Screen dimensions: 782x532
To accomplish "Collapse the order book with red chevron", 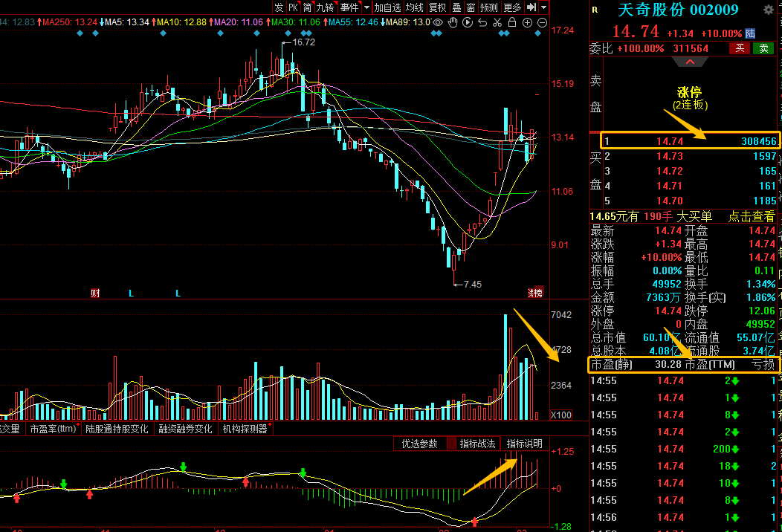I will pos(691,62).
